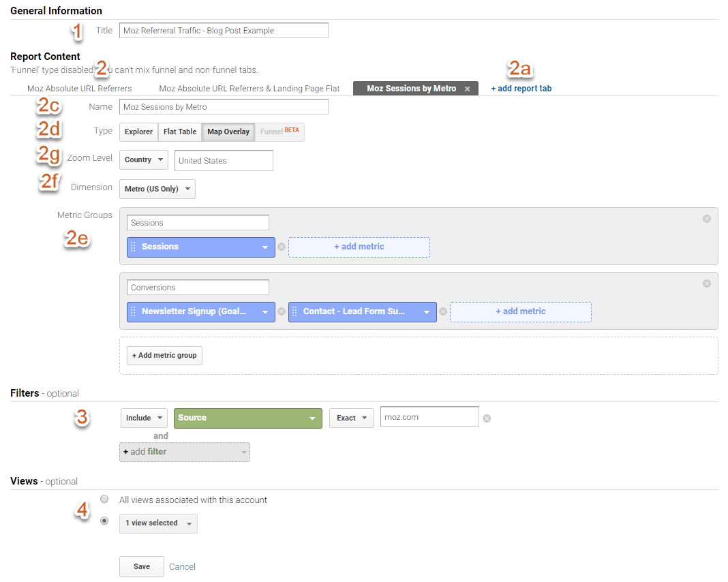Delete the Sessions metric chip

pyautogui.click(x=282, y=247)
